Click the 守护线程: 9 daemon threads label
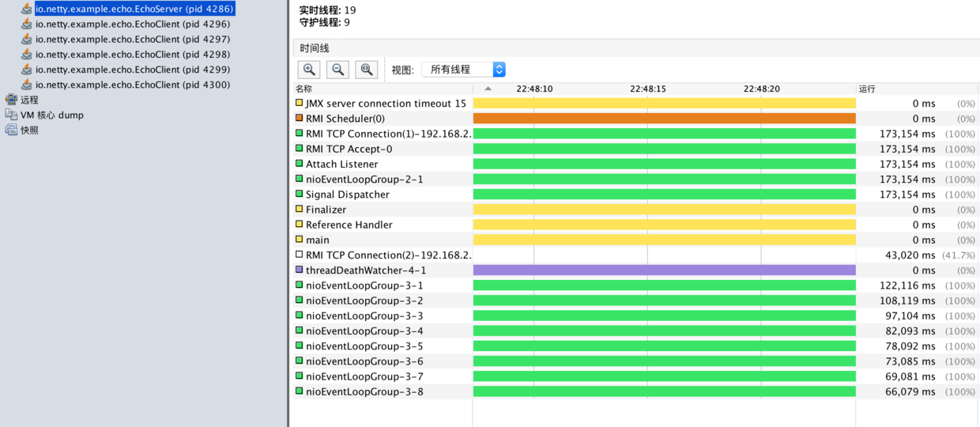 tap(325, 22)
